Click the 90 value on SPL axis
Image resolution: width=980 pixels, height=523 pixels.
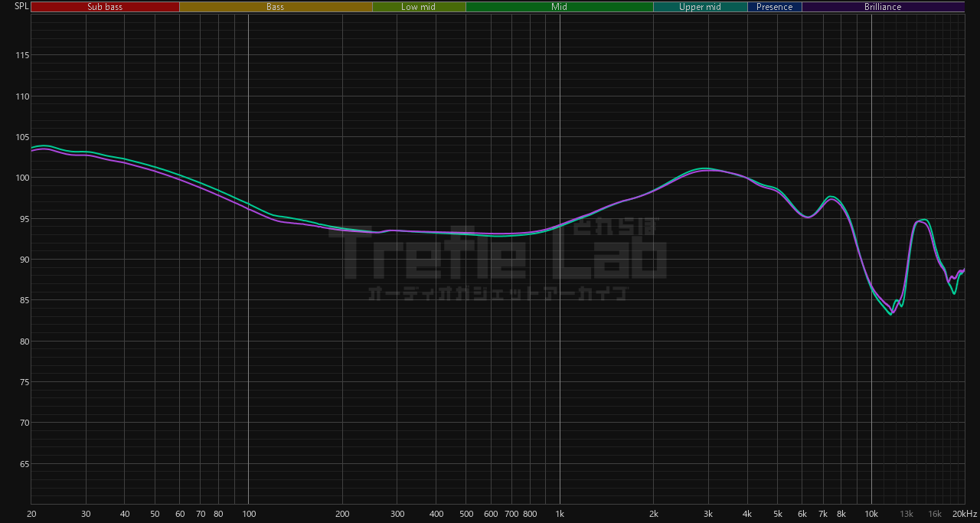coord(23,260)
